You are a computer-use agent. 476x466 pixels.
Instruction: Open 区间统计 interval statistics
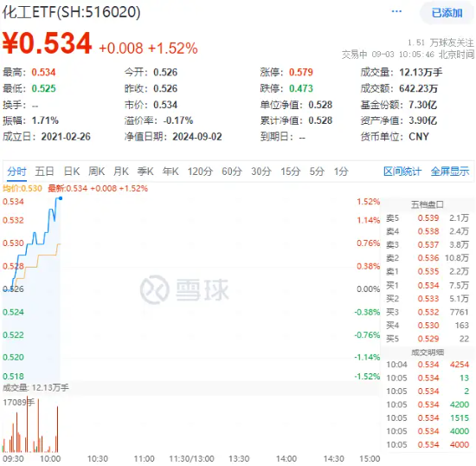[402, 172]
